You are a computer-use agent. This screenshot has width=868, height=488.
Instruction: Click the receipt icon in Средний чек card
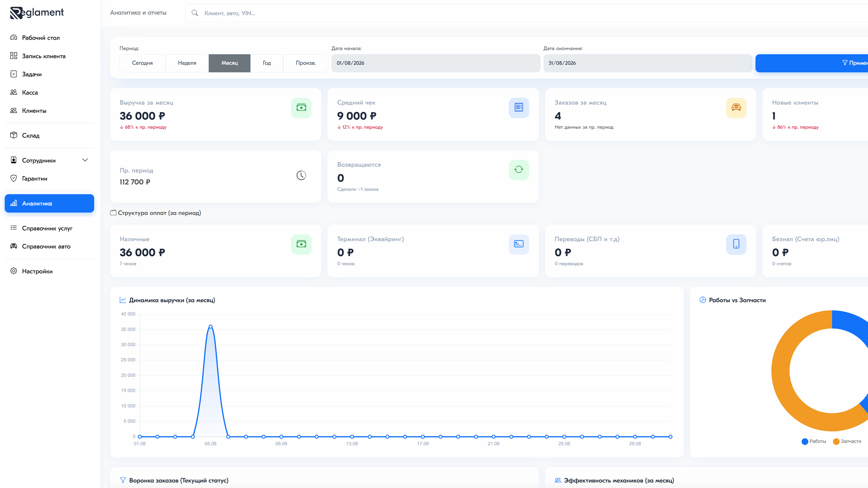pyautogui.click(x=519, y=107)
